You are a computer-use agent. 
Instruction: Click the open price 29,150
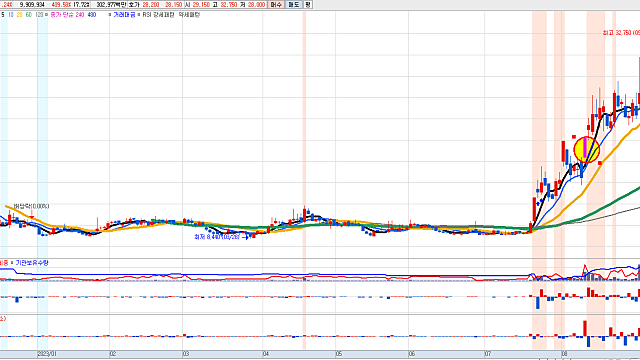click(201, 4)
